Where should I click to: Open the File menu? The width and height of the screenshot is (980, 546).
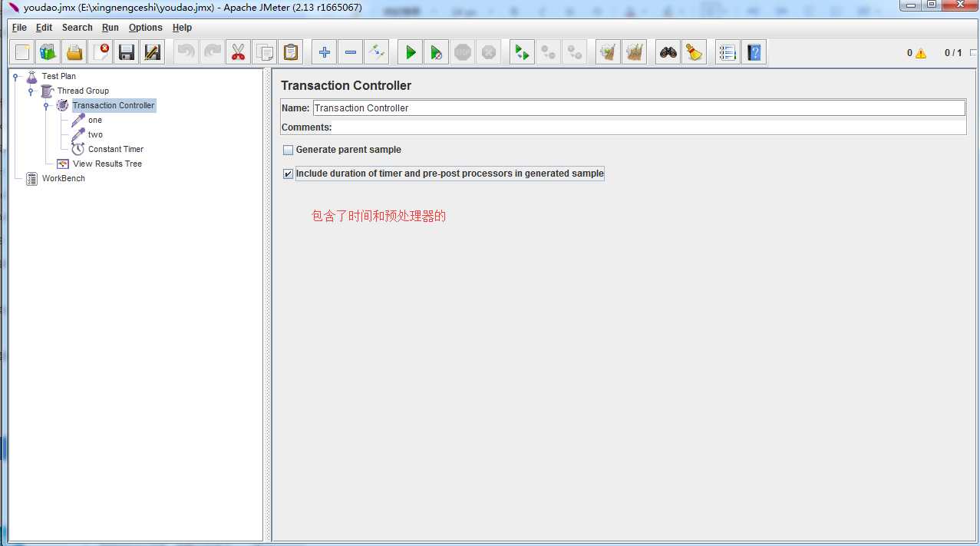[x=19, y=27]
